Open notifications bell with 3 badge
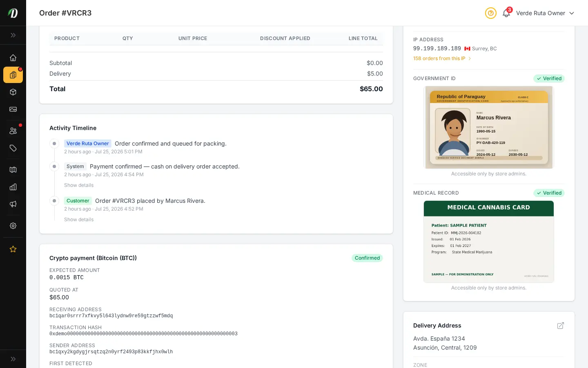The image size is (588, 368). pyautogui.click(x=506, y=13)
